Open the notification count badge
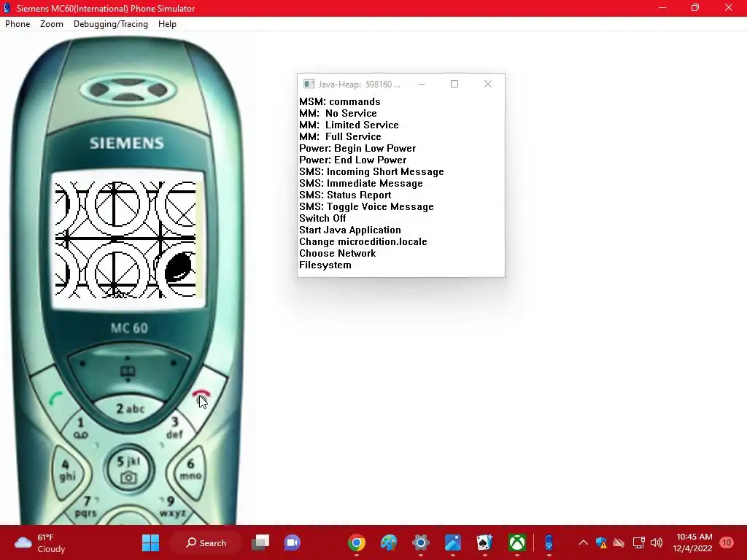This screenshot has width=747, height=560. [727, 542]
